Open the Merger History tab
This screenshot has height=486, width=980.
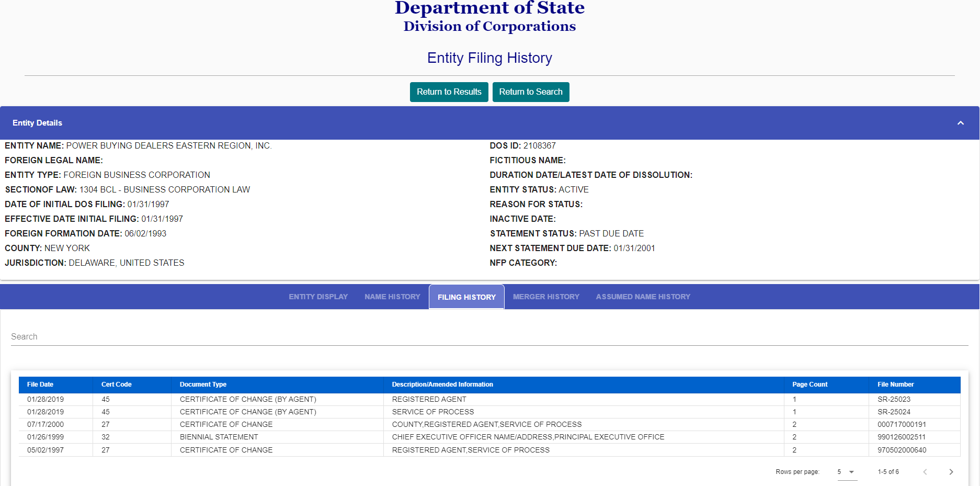[x=546, y=297]
